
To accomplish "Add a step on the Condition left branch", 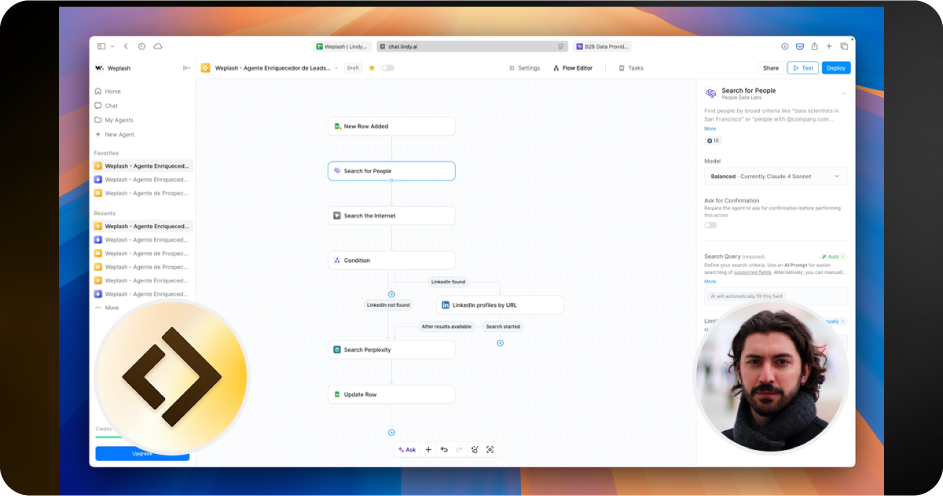I will coord(392,295).
